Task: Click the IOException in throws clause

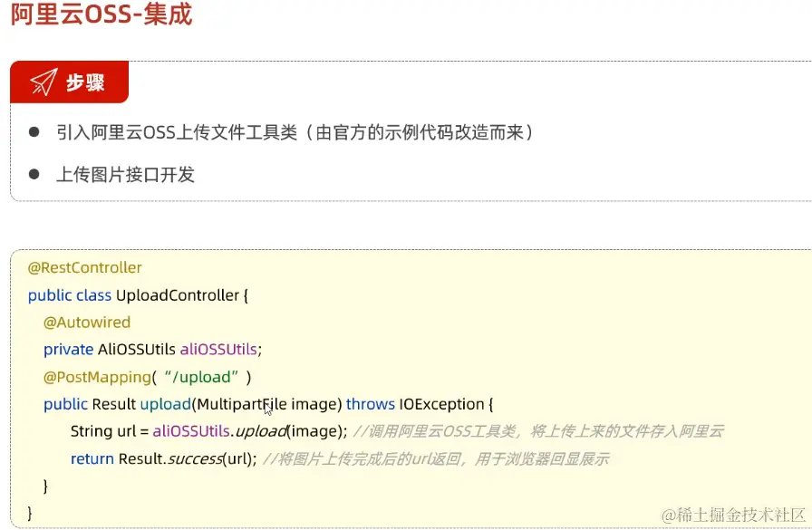Action: point(441,404)
